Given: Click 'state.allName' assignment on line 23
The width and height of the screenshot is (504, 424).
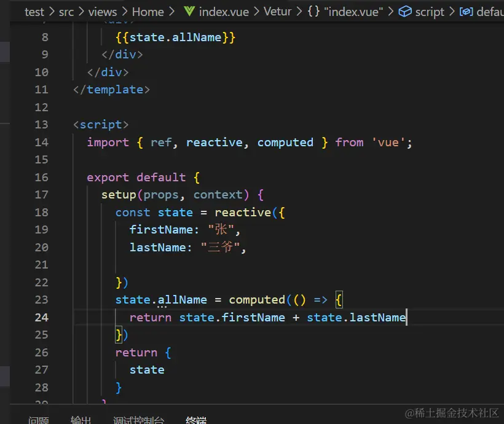Looking at the screenshot, I should pyautogui.click(x=161, y=300).
